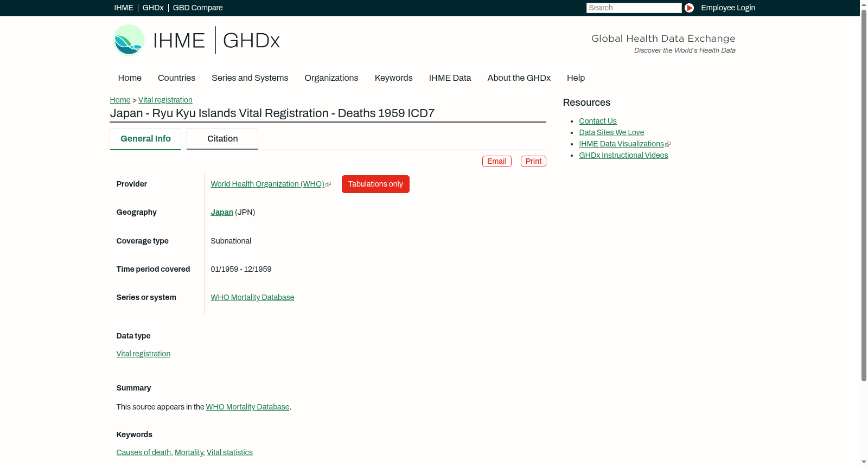Open About the GHDx menu item
The height and width of the screenshot is (467, 868).
click(x=519, y=78)
